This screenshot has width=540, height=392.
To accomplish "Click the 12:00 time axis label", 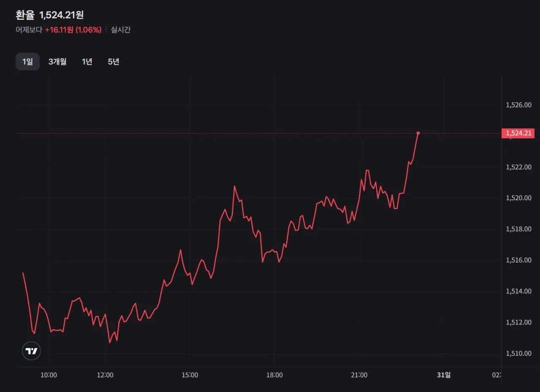I will coord(105,375).
